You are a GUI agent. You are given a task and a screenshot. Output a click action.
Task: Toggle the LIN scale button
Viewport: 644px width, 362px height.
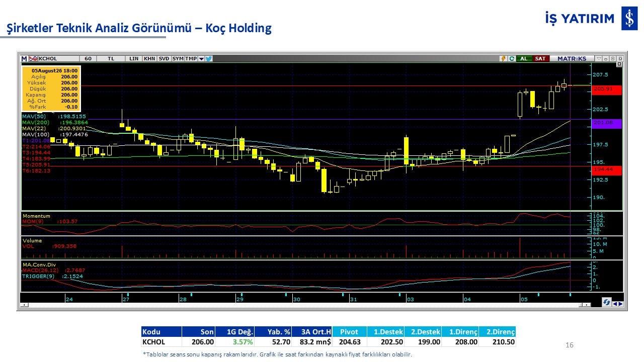pyautogui.click(x=133, y=58)
